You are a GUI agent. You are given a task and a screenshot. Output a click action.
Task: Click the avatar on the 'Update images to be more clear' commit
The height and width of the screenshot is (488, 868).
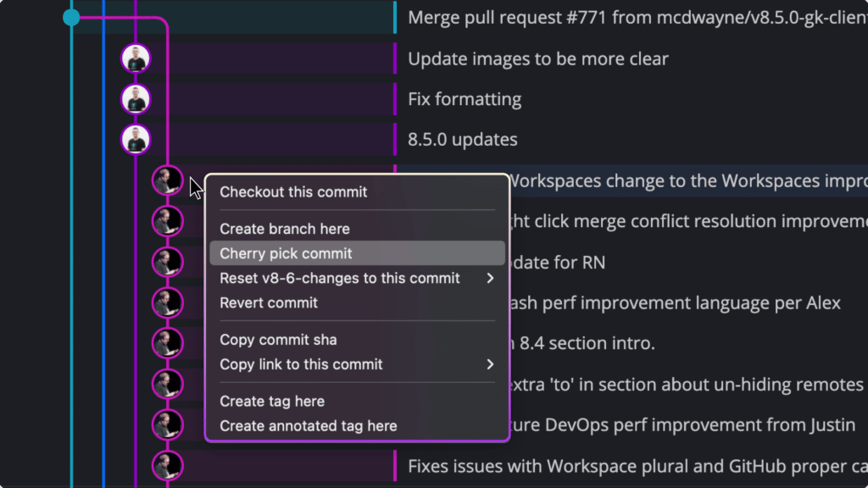point(136,58)
